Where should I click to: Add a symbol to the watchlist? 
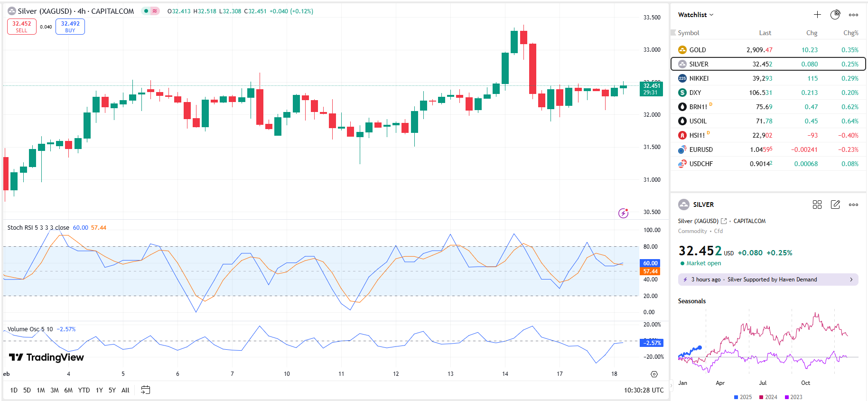click(x=817, y=15)
